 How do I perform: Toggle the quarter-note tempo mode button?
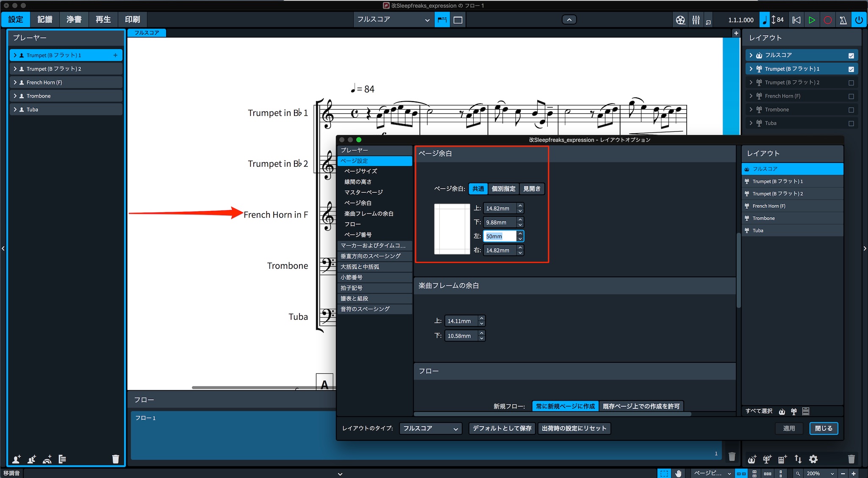tap(765, 20)
